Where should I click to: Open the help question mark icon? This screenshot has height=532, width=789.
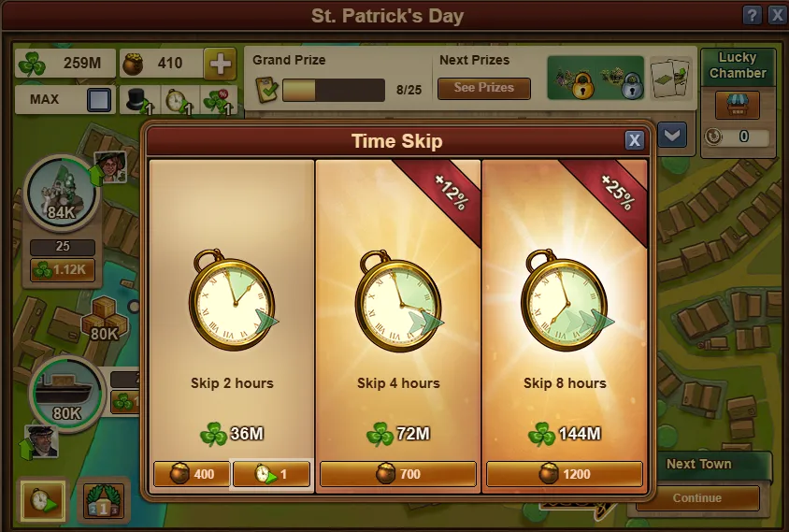pos(752,15)
